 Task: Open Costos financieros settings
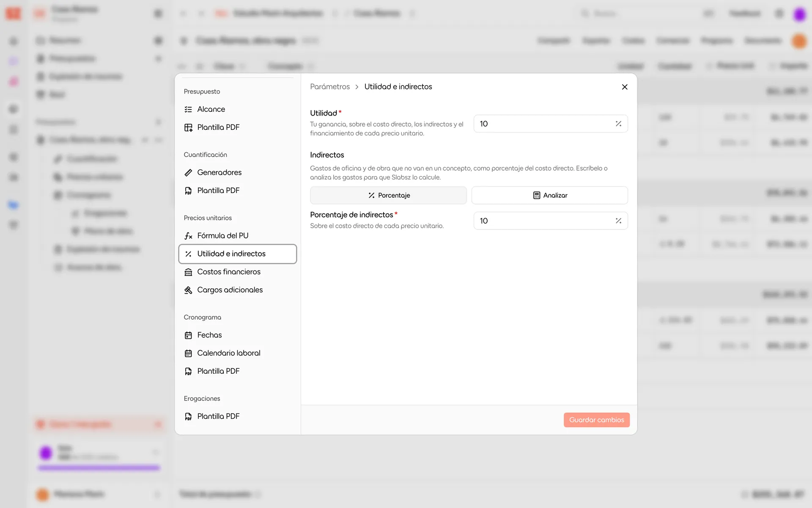(237, 272)
